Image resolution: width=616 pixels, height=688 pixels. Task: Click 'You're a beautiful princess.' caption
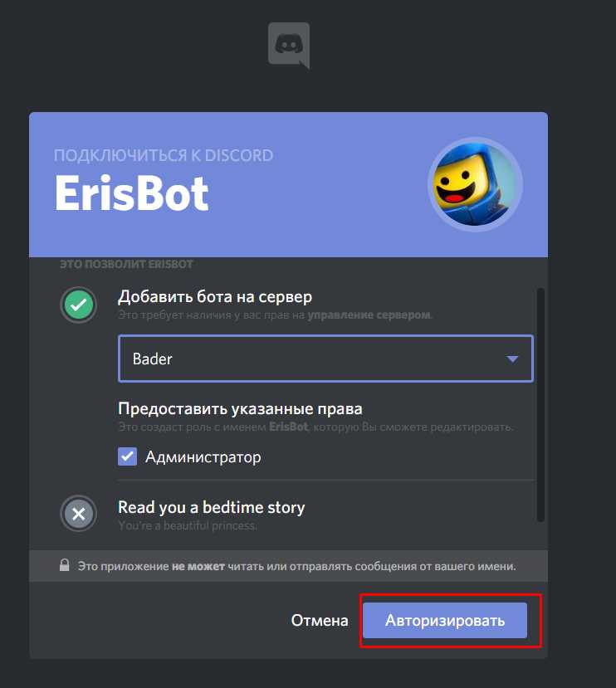coord(188,525)
